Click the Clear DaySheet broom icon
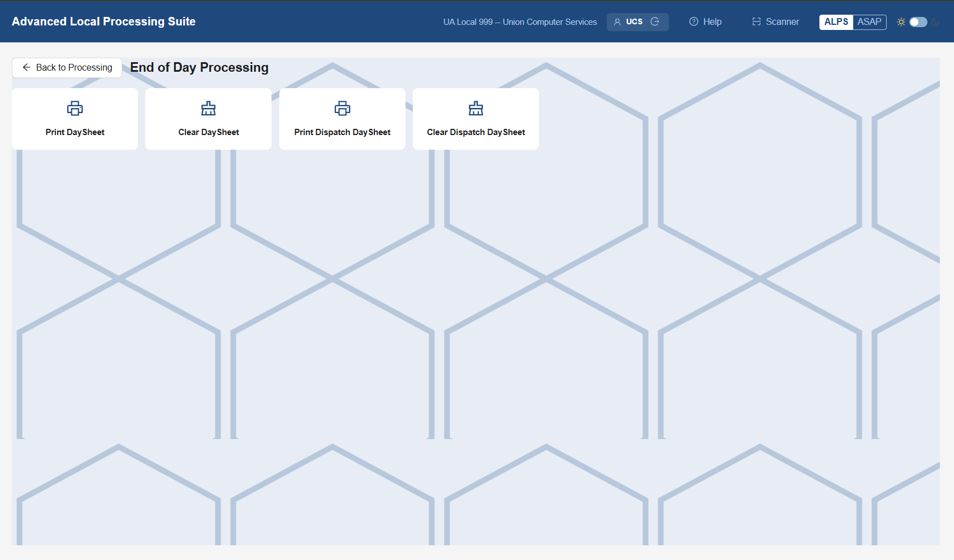 click(209, 108)
